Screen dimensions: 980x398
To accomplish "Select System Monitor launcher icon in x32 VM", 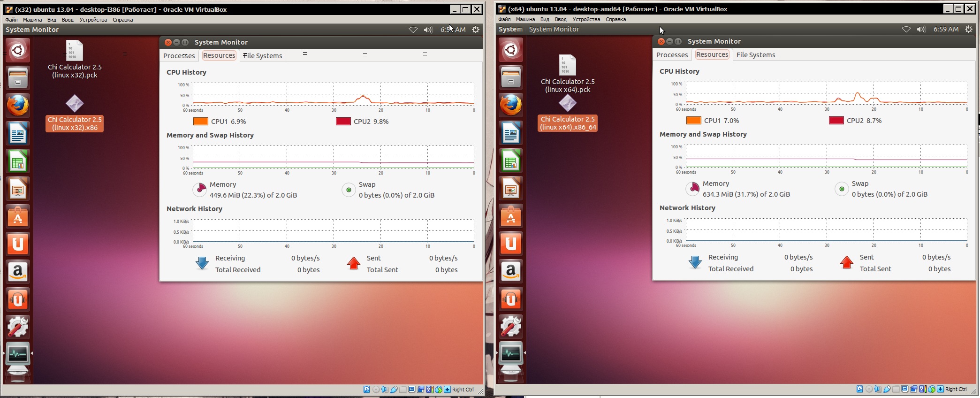I will 18,354.
